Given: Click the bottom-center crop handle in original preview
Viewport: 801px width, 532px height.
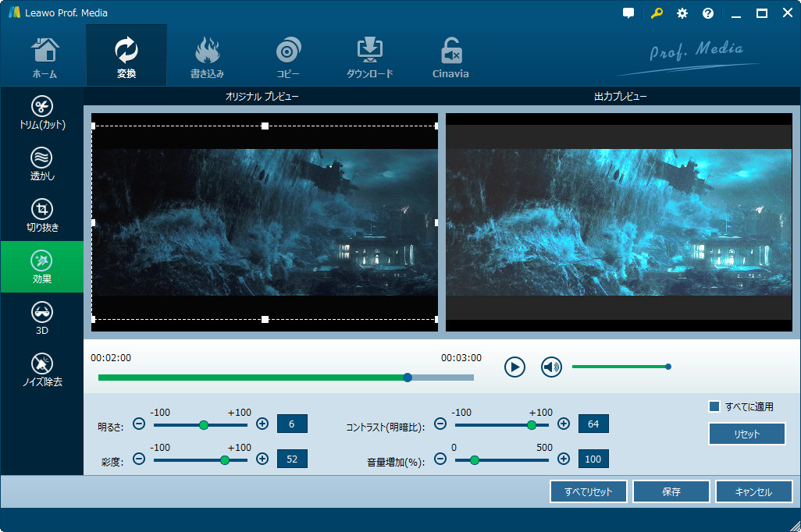Looking at the screenshot, I should click(265, 319).
